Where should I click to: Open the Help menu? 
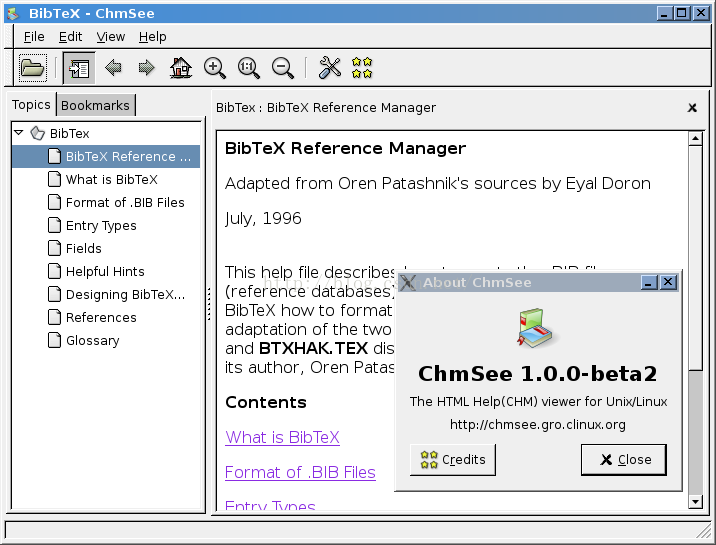(153, 37)
